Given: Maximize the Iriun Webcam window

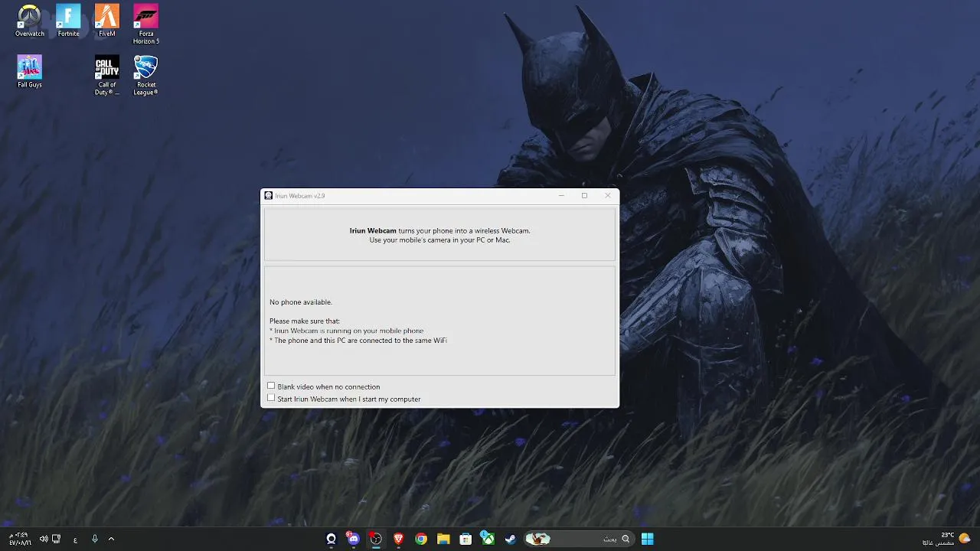Looking at the screenshot, I should point(584,196).
